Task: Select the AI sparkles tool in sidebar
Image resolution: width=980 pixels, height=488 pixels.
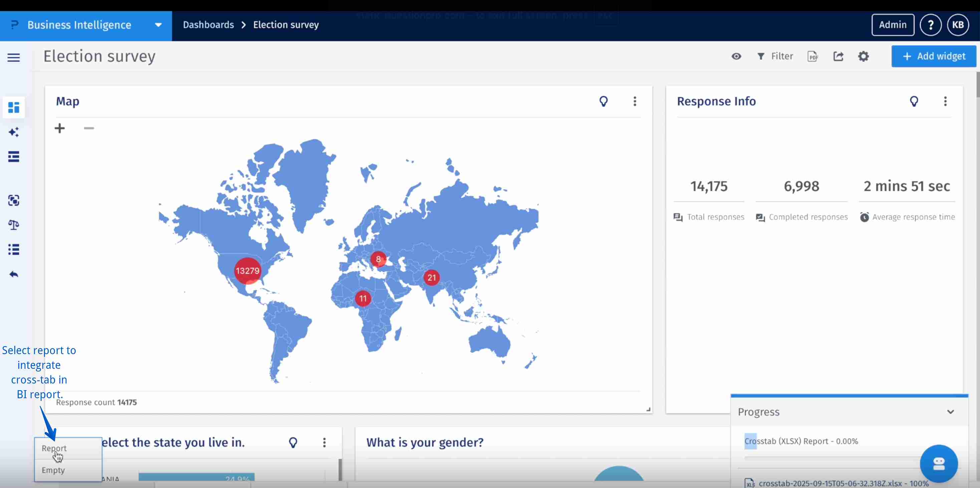Action: tap(13, 133)
